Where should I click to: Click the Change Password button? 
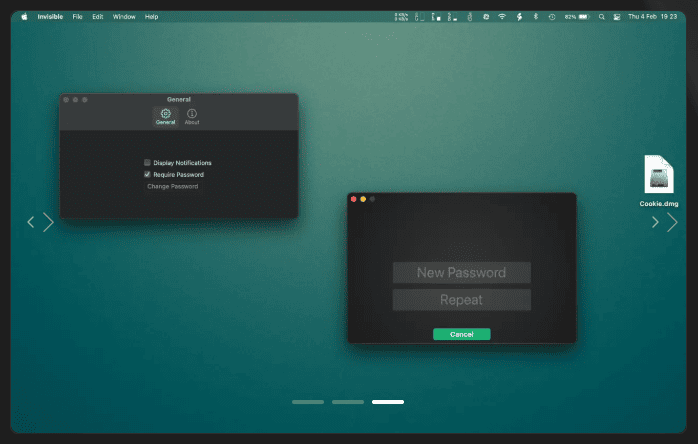(173, 186)
